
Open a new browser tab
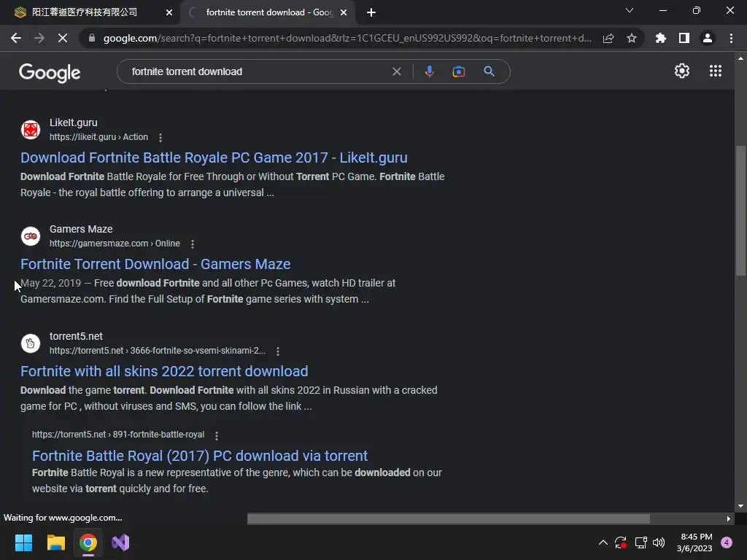pyautogui.click(x=371, y=12)
